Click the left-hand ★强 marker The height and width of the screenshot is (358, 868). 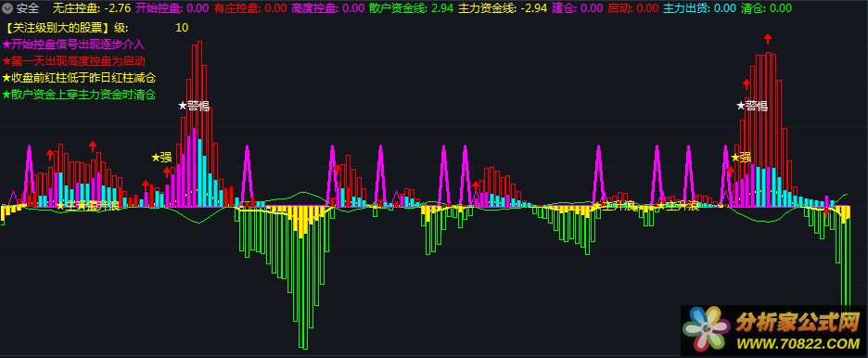(x=161, y=157)
